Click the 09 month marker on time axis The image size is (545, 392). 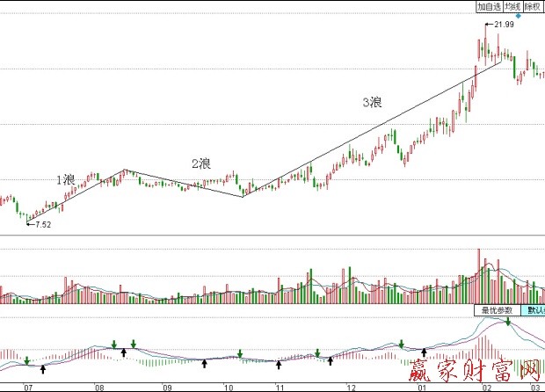pos(166,387)
